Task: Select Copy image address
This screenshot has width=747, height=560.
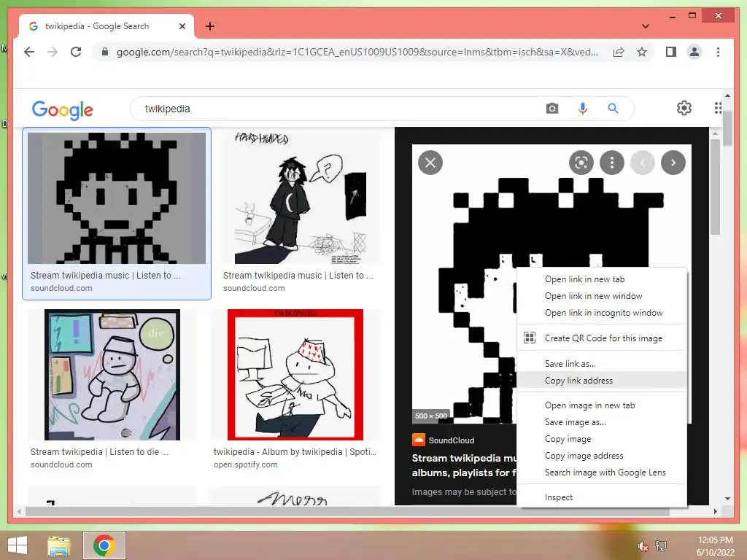Action: tap(602, 456)
